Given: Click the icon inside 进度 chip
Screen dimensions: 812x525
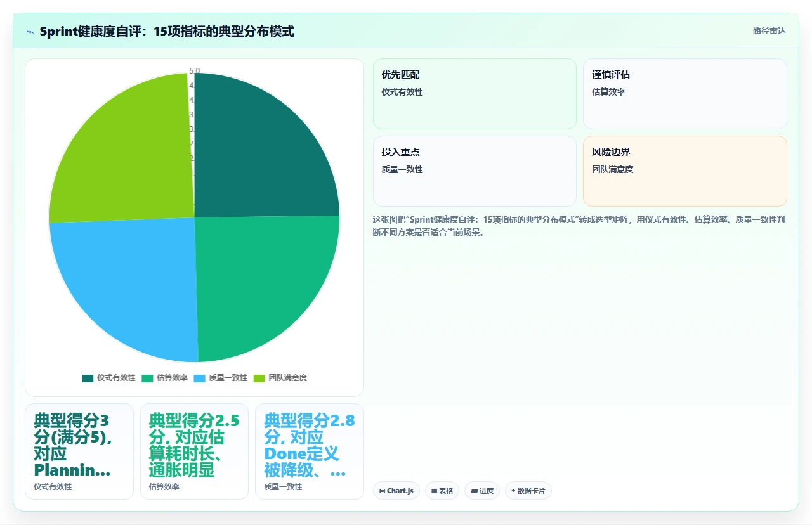Looking at the screenshot, I should coord(475,491).
